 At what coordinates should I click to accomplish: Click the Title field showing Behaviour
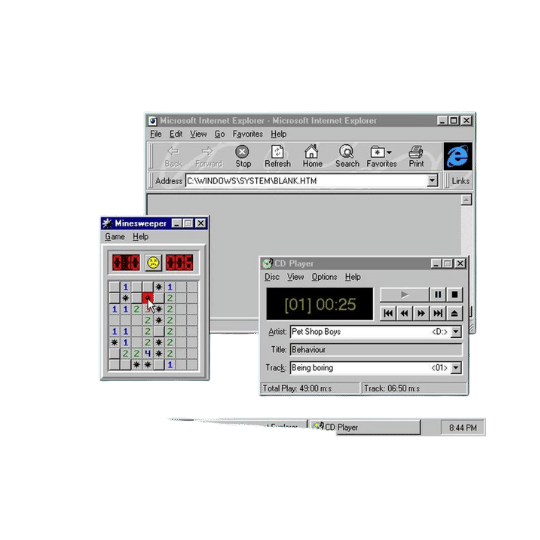[376, 350]
